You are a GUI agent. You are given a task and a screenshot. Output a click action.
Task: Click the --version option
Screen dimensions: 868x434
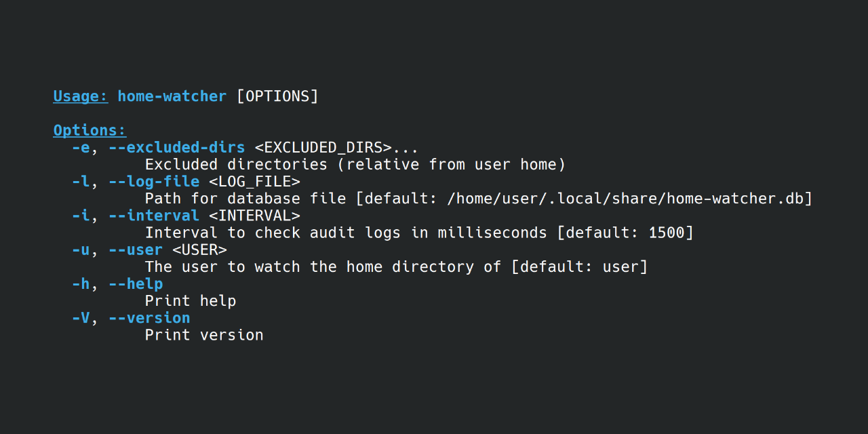coord(149,317)
